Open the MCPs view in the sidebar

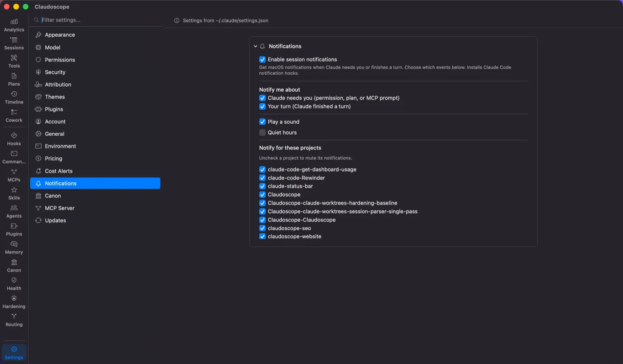coord(14,175)
